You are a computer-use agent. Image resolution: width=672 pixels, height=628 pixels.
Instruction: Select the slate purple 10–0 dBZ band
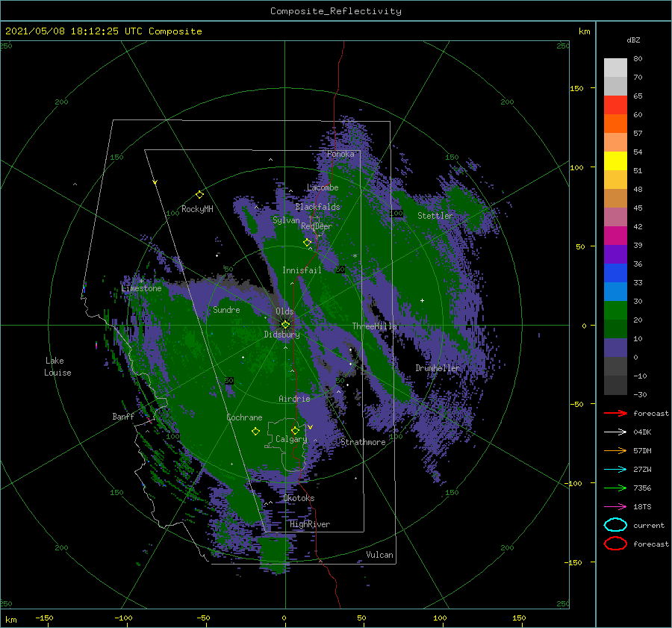click(615, 348)
